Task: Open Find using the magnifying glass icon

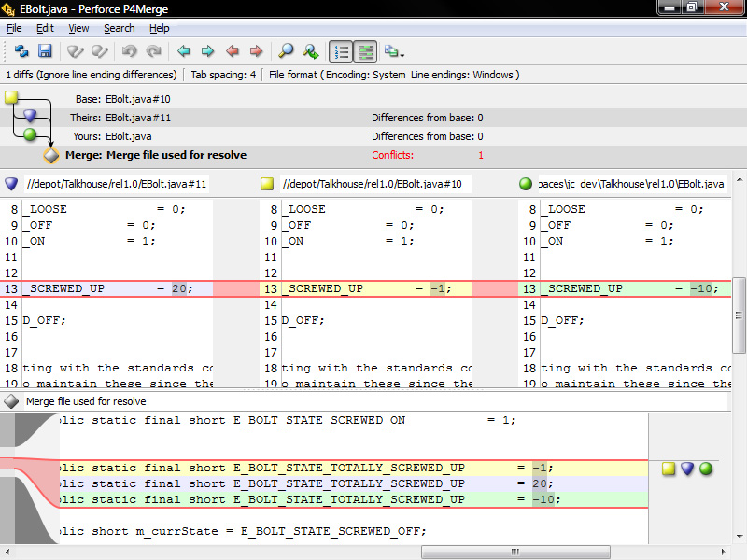Action: tap(287, 51)
